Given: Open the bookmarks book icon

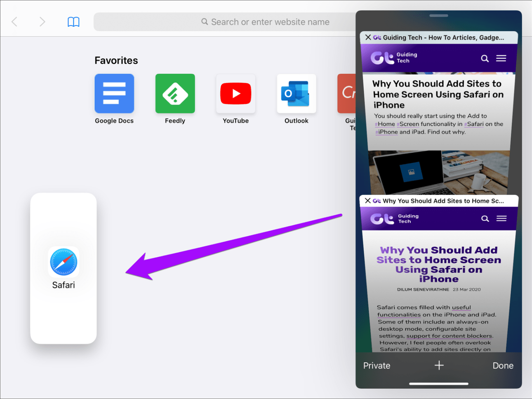Looking at the screenshot, I should [x=73, y=22].
